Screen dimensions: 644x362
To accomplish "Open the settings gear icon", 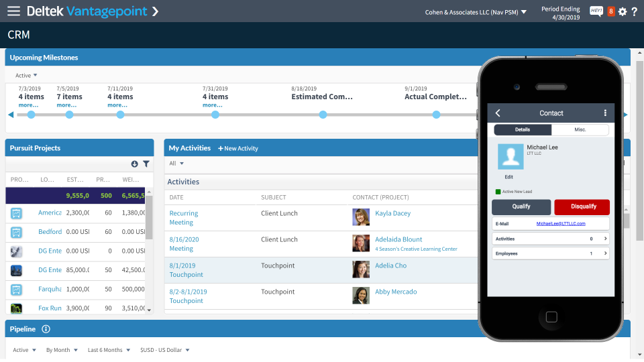I will coord(623,11).
